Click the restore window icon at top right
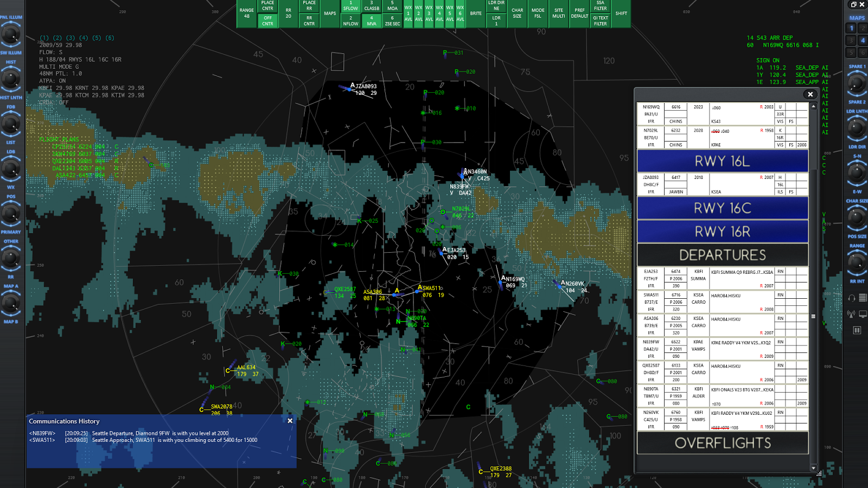 853,4
